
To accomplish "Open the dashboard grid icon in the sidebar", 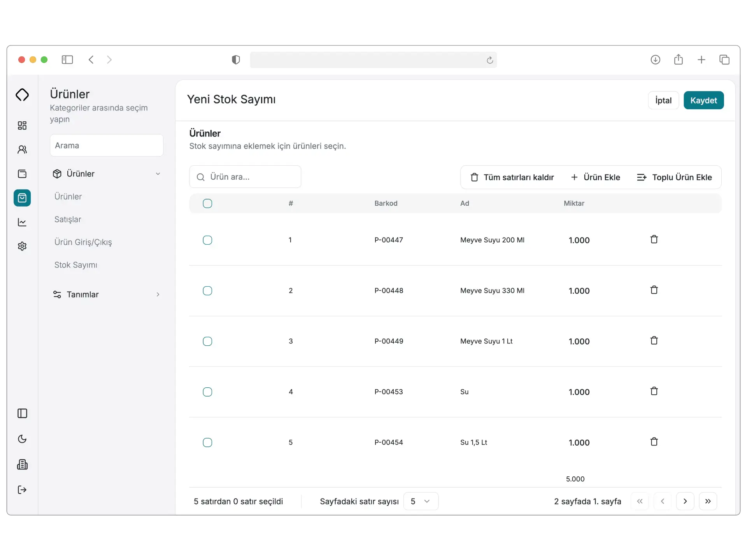I will [x=22, y=125].
